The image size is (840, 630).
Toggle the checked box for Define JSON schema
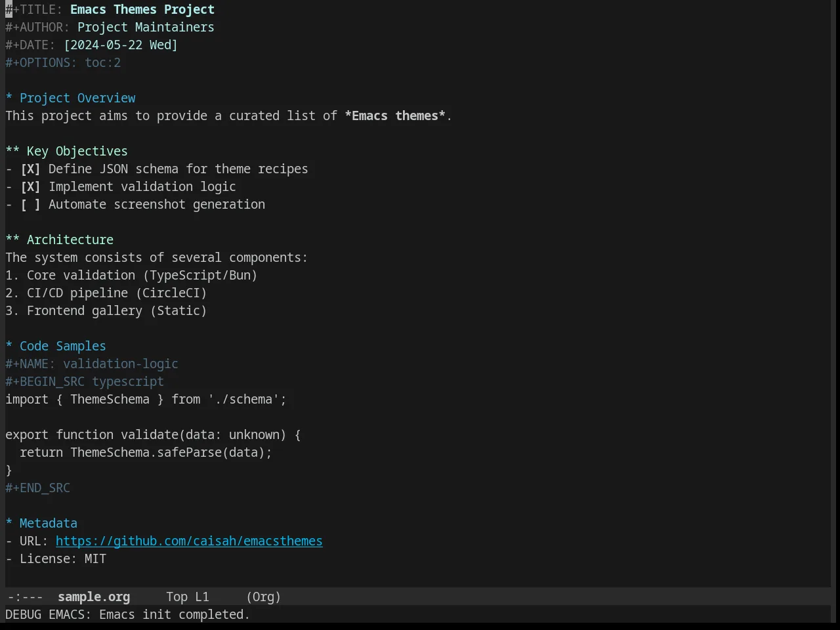[x=30, y=169]
